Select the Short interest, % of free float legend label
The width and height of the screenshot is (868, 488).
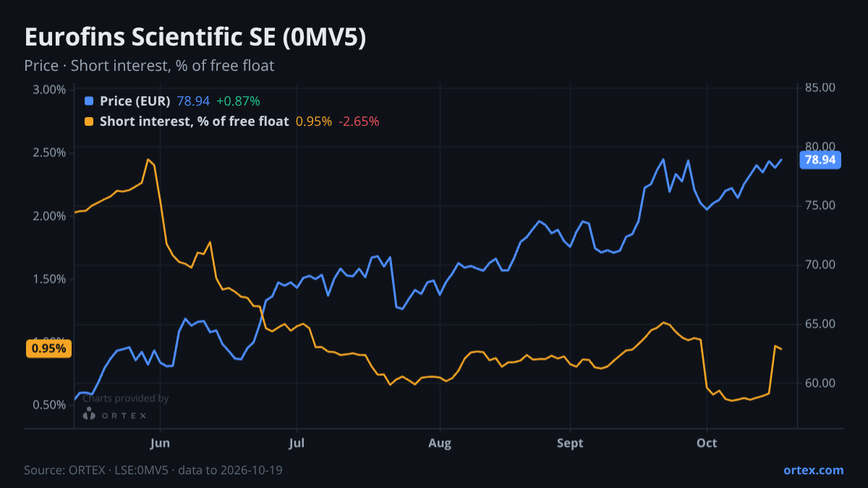(x=194, y=121)
